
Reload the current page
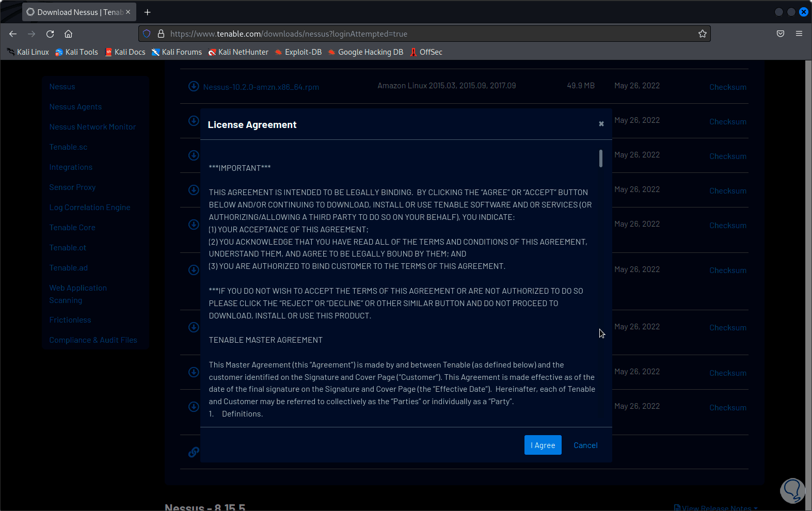tap(50, 34)
